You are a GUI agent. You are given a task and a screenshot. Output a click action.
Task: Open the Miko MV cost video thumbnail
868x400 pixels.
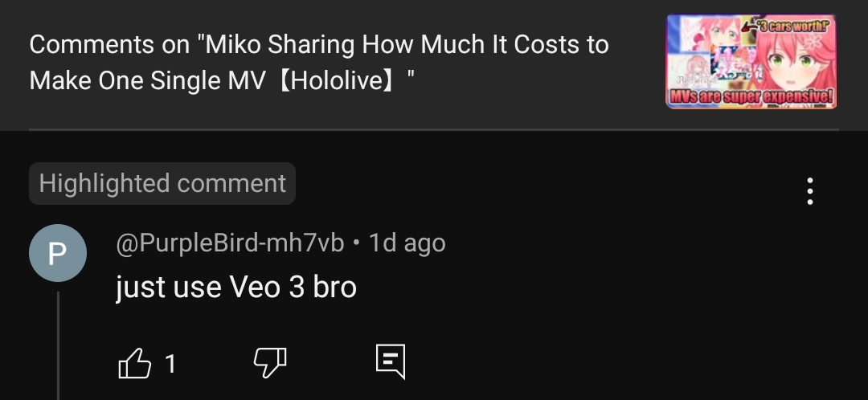(751, 61)
